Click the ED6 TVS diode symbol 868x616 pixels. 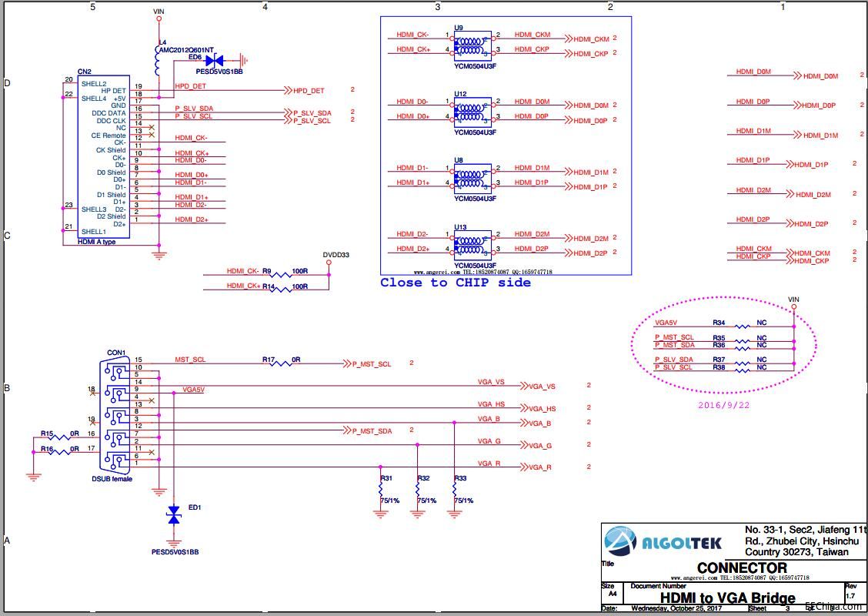214,60
